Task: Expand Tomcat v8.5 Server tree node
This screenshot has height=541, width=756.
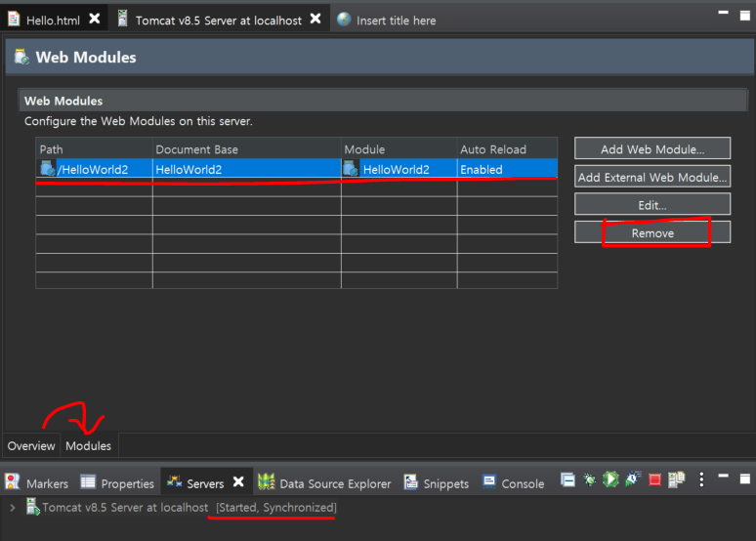Action: [13, 507]
